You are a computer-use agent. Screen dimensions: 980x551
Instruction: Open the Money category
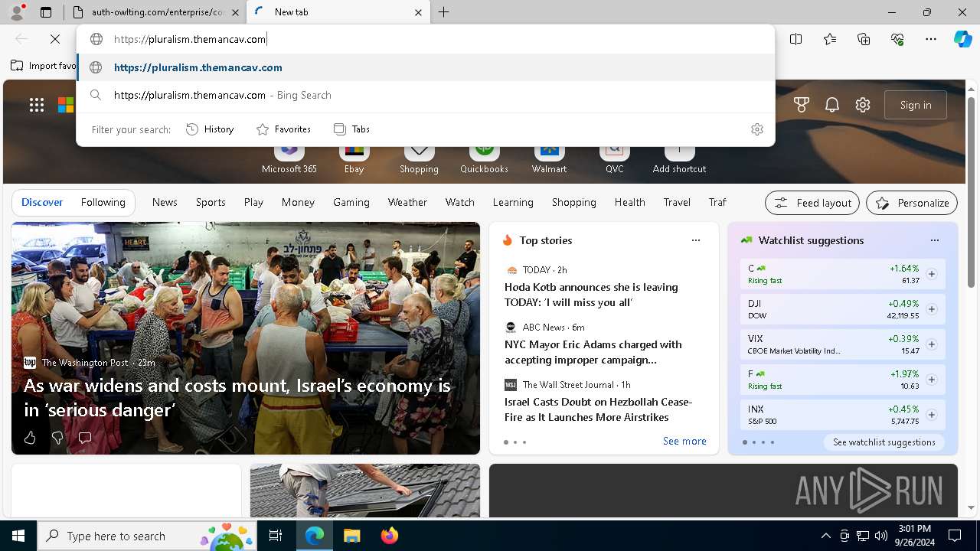click(298, 202)
